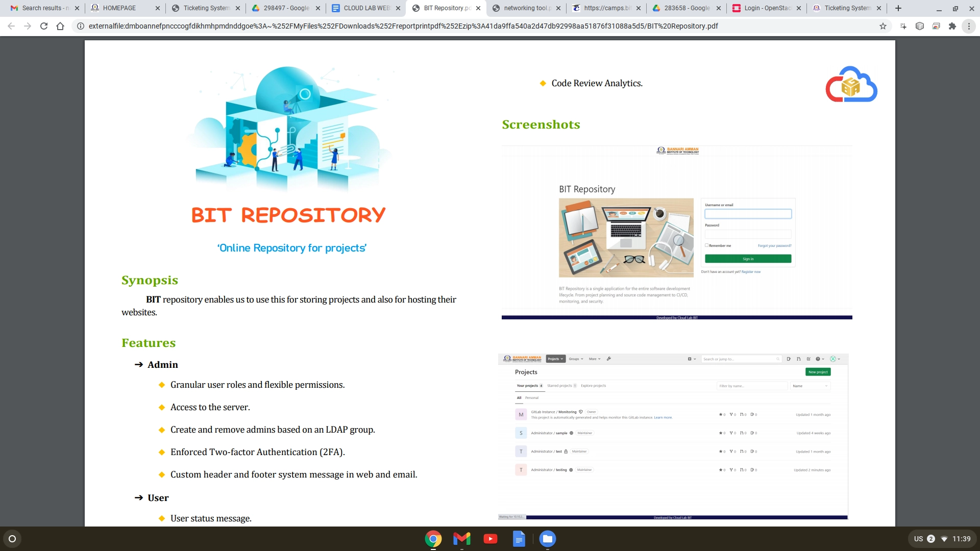Go forward with the browser forward arrow
The height and width of the screenshot is (551, 980).
[x=28, y=26]
